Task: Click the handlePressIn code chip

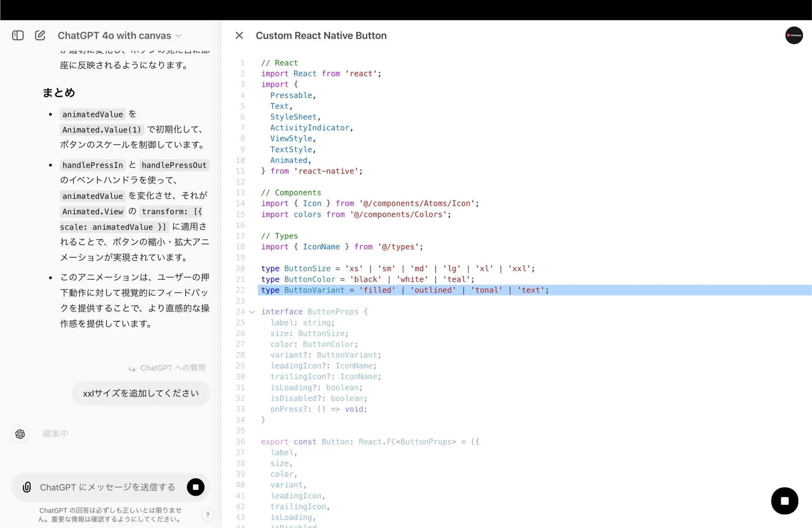Action: click(x=92, y=165)
